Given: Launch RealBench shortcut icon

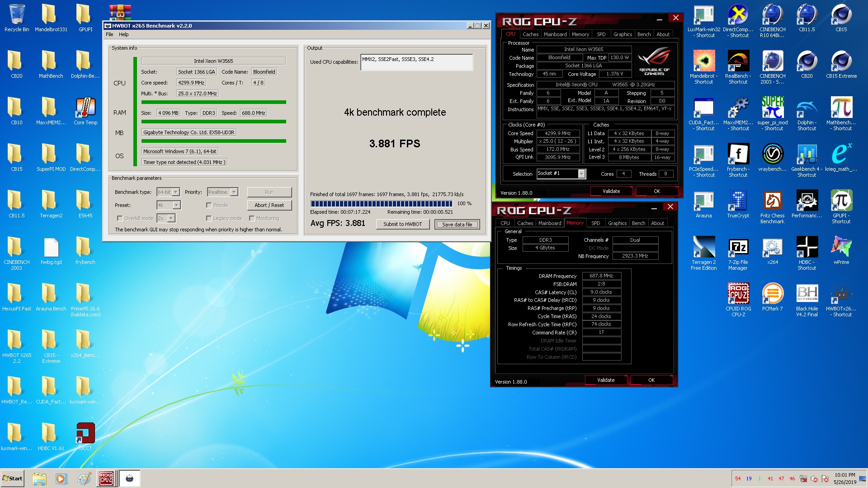Looking at the screenshot, I should pos(738,67).
